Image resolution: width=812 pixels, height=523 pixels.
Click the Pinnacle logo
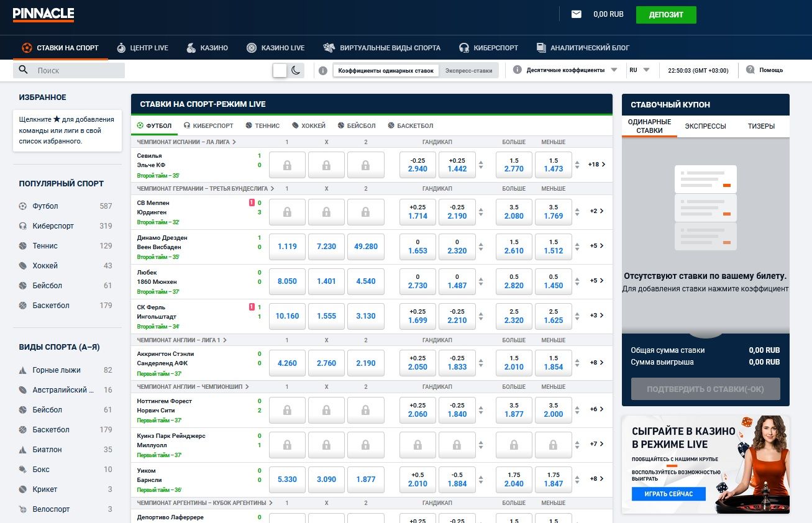43,14
